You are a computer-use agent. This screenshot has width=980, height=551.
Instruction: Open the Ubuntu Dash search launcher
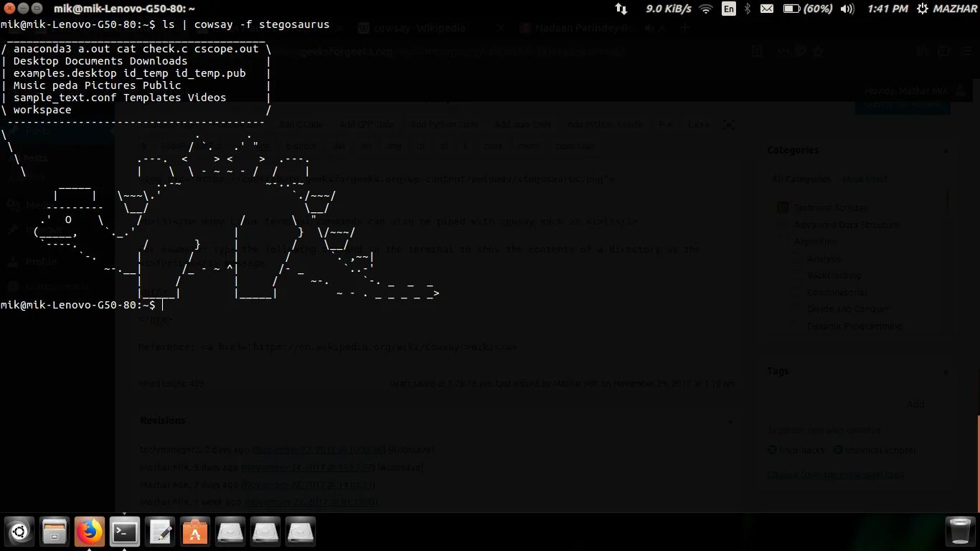click(19, 532)
